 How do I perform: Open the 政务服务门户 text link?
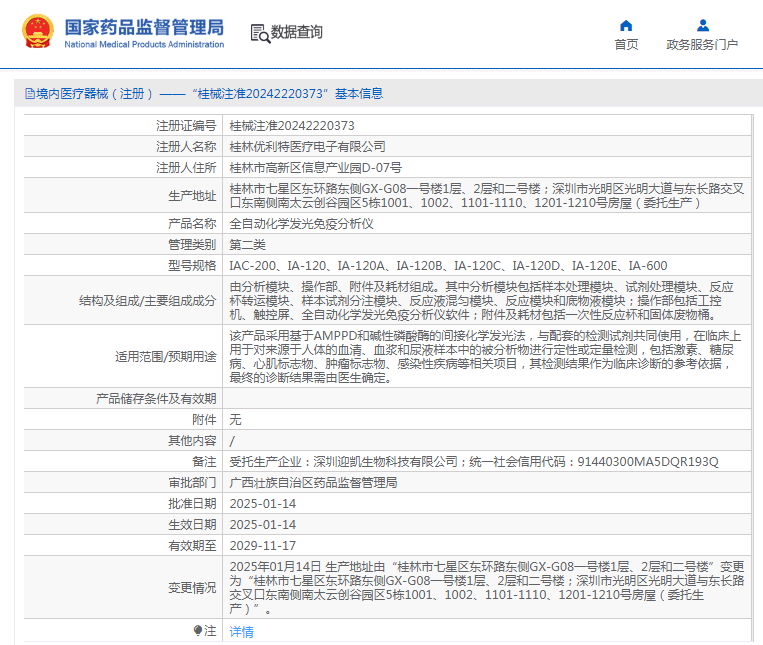[x=702, y=45]
